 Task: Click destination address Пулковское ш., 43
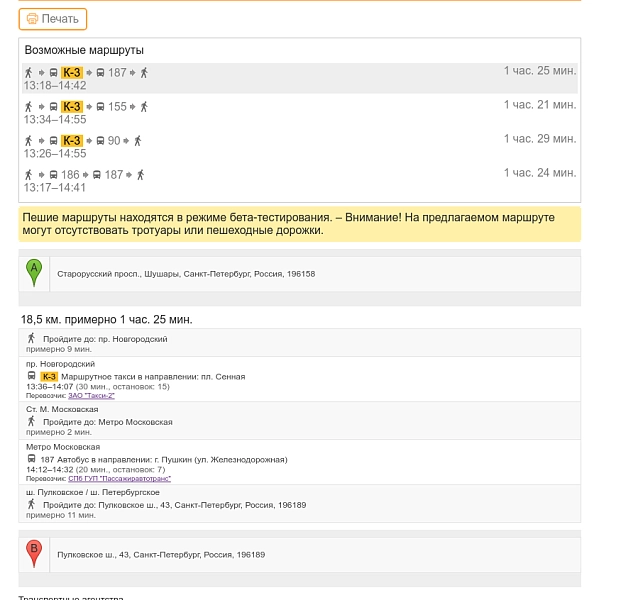[x=161, y=555]
